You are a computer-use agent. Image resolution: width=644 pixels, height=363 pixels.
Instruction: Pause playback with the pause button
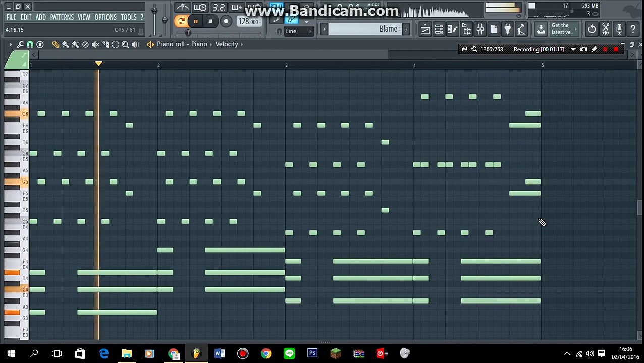click(195, 21)
